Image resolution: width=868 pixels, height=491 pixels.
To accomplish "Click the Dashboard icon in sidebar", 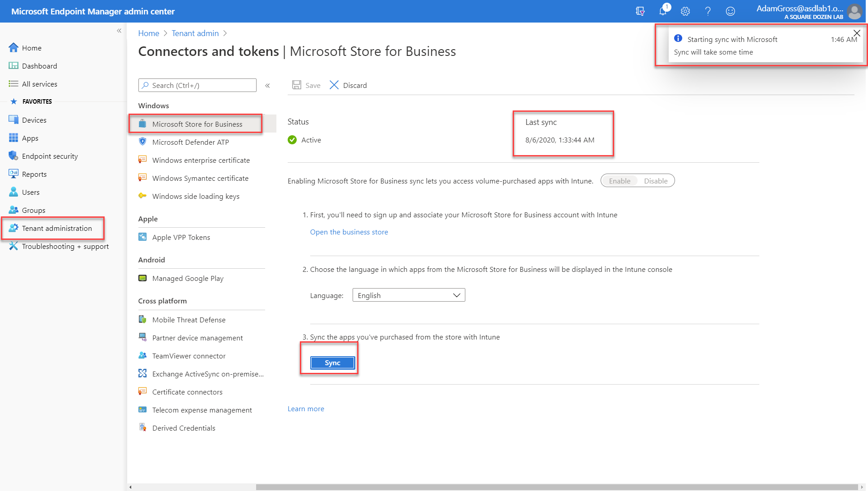I will (14, 66).
